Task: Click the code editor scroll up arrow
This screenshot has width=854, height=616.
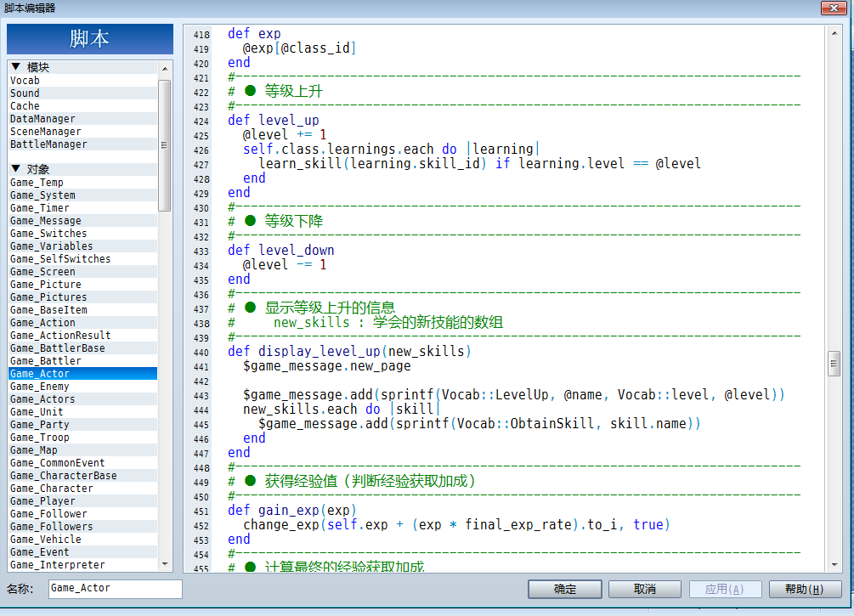Action: click(x=834, y=34)
